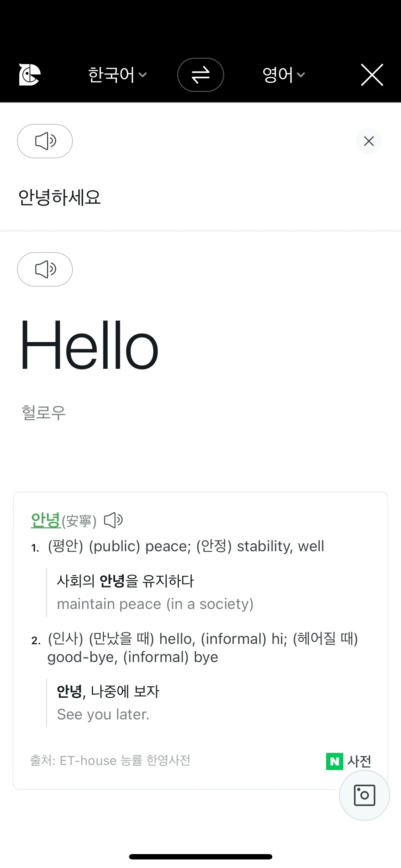Open the 한국어 source language dropdown
Image resolution: width=401 pixels, height=868 pixels.
coord(117,75)
